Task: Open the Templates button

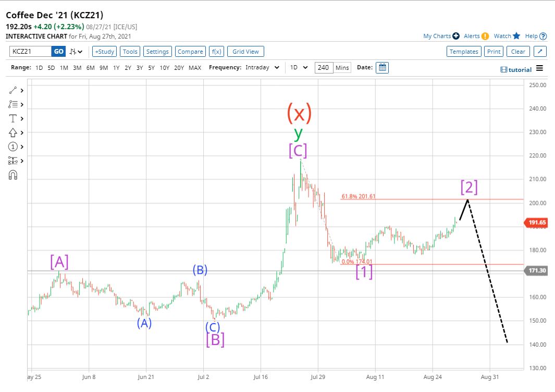Action: (x=464, y=52)
